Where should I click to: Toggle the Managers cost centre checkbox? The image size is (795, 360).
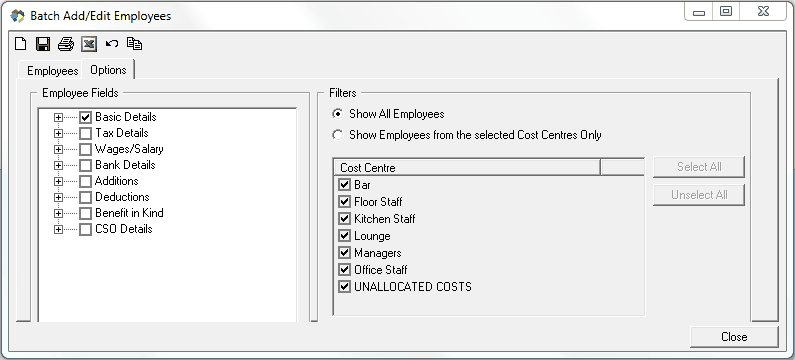[x=345, y=253]
